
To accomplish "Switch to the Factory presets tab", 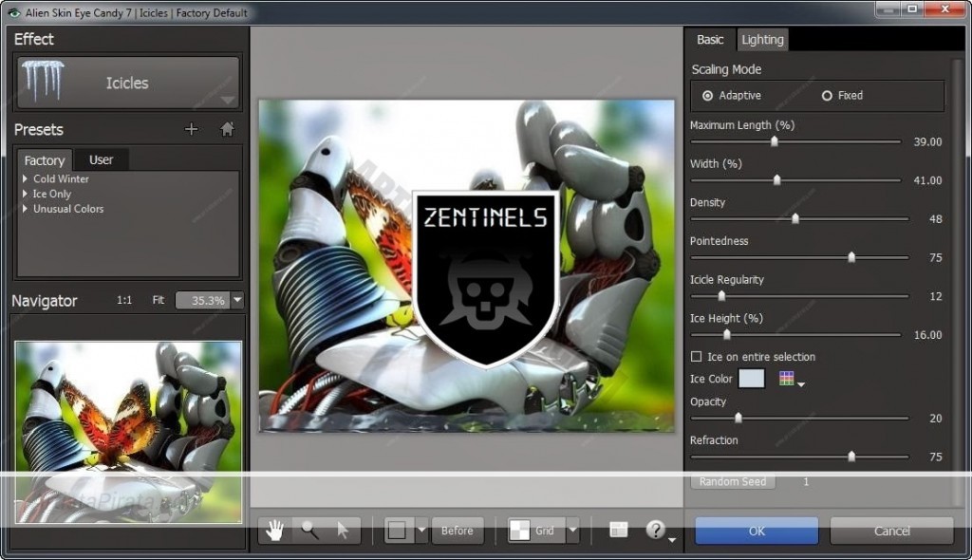I will 44,160.
